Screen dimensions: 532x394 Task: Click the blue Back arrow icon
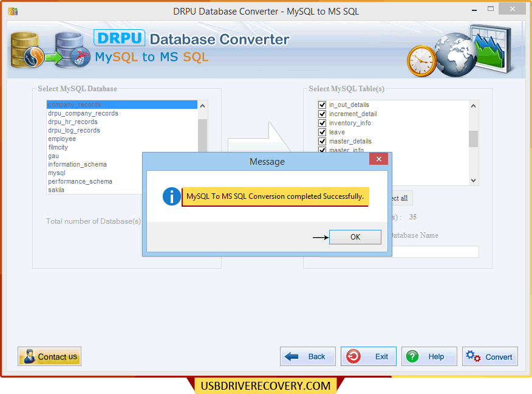point(291,356)
